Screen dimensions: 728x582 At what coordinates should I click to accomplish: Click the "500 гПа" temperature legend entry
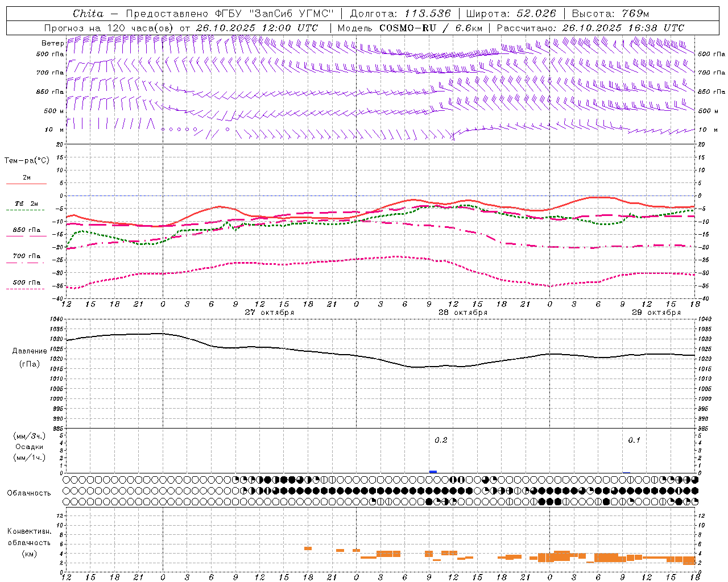coord(27,282)
